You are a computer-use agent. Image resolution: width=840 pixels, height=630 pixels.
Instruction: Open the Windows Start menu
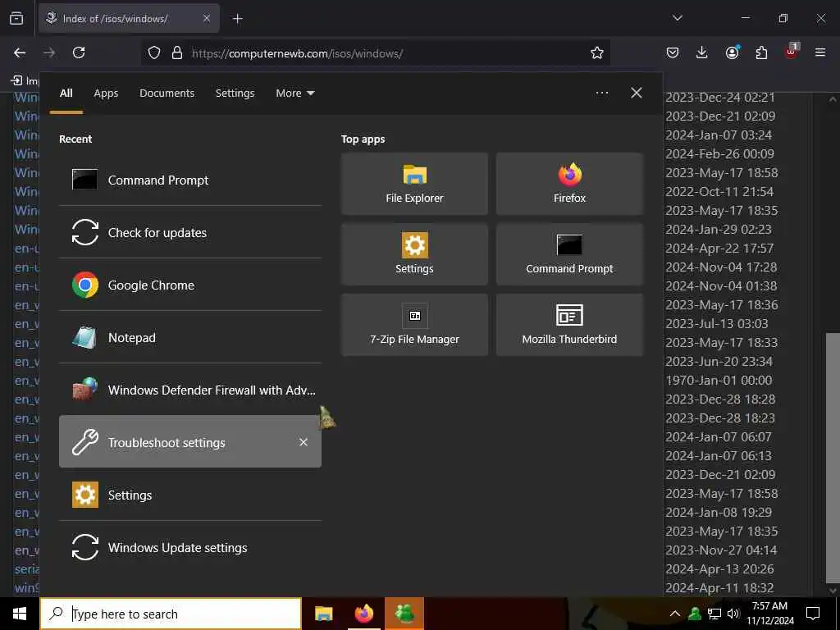tap(20, 614)
